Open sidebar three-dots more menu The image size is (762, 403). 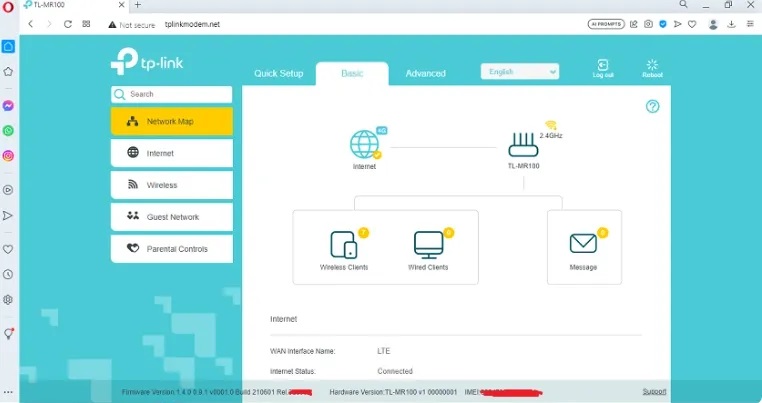(x=8, y=392)
